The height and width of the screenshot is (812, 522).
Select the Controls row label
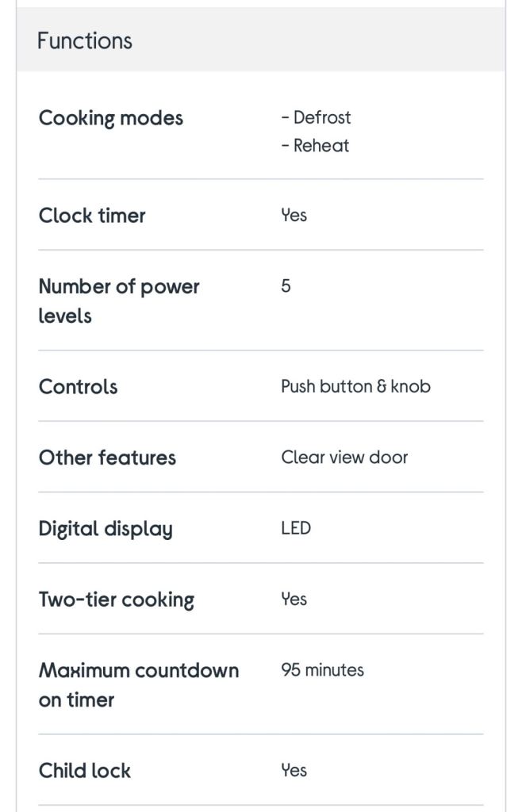pos(79,387)
